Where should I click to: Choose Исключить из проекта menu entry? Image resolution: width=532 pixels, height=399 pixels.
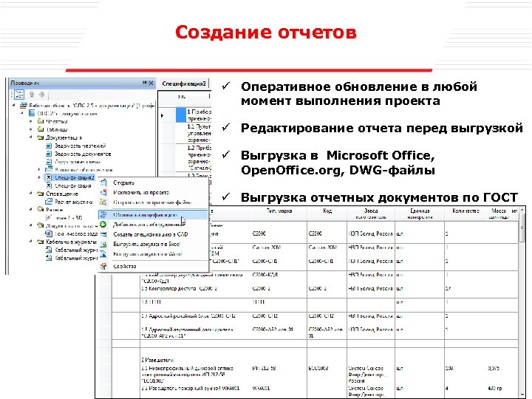pos(141,192)
